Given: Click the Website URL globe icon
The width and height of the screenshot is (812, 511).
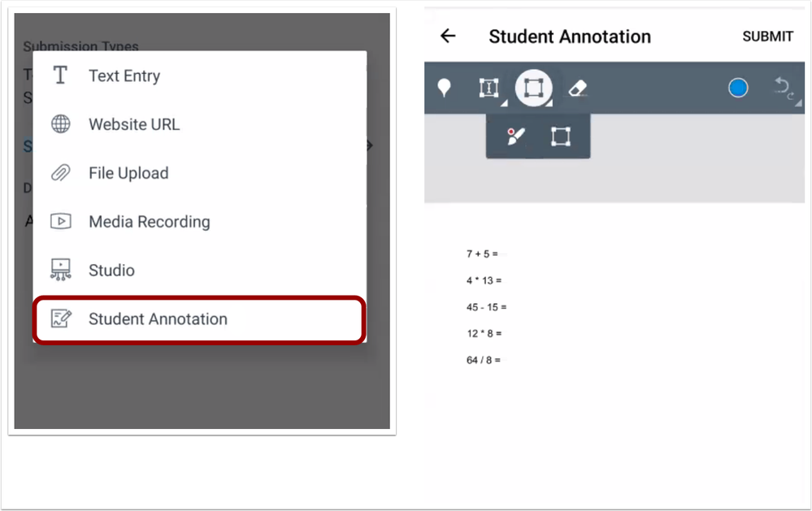Looking at the screenshot, I should [61, 124].
